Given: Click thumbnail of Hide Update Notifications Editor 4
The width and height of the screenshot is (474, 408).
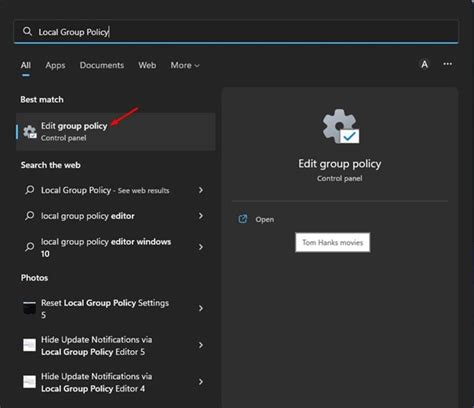Looking at the screenshot, I should coord(29,382).
